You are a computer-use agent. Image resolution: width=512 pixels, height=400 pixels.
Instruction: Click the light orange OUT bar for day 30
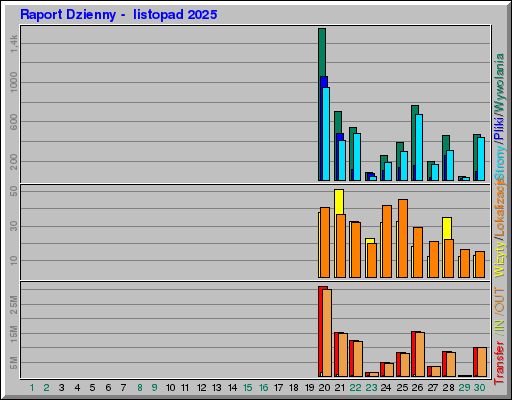(482, 362)
